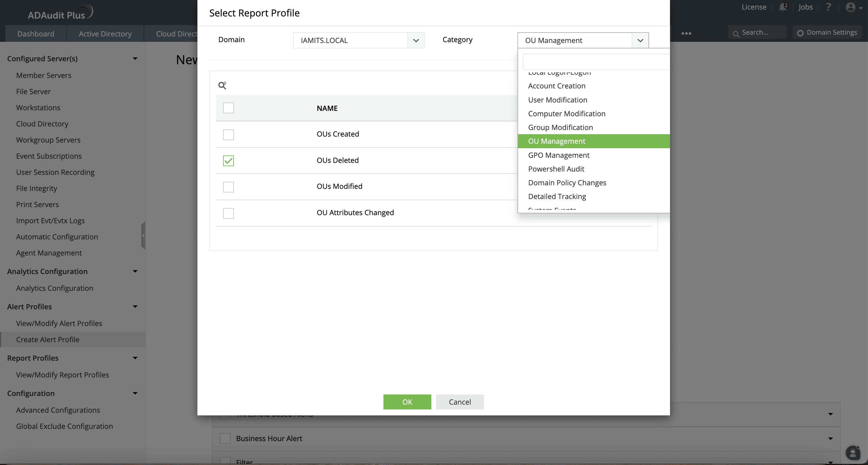This screenshot has height=465, width=868.
Task: Click the table search magnifier icon
Action: click(x=222, y=85)
